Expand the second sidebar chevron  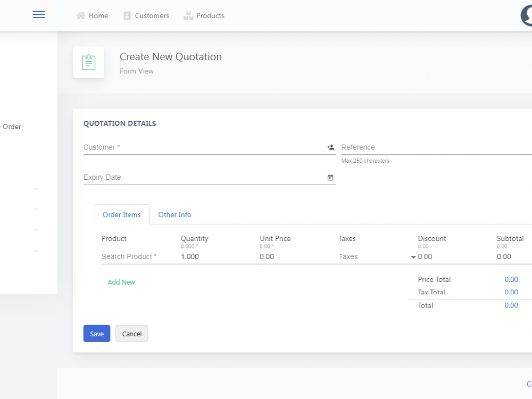pyautogui.click(x=36, y=209)
